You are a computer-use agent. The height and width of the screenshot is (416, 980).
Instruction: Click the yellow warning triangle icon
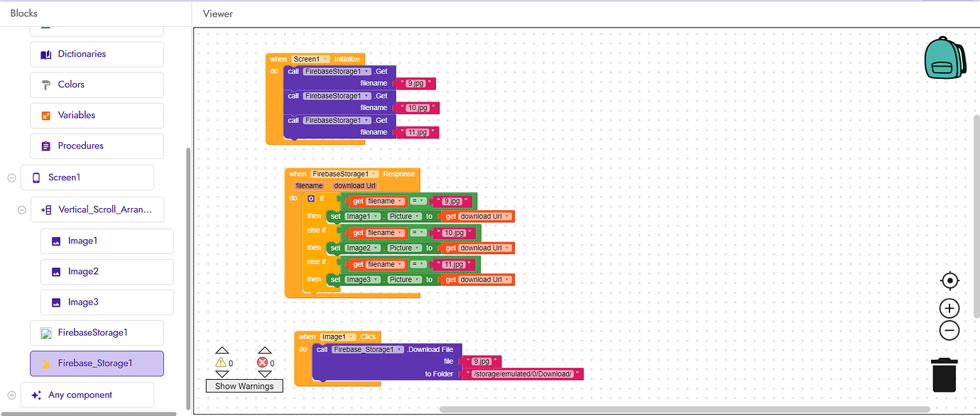tap(221, 363)
